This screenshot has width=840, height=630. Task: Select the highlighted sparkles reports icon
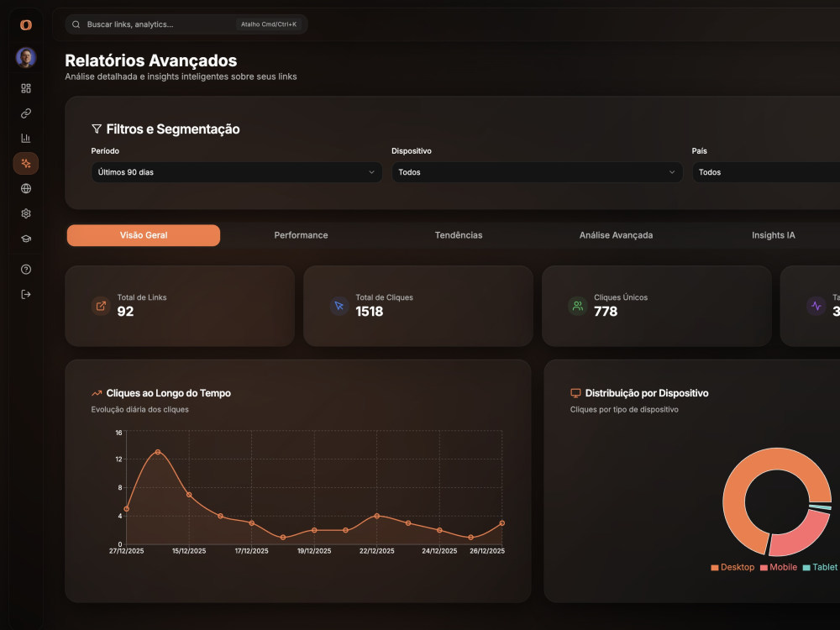(26, 164)
